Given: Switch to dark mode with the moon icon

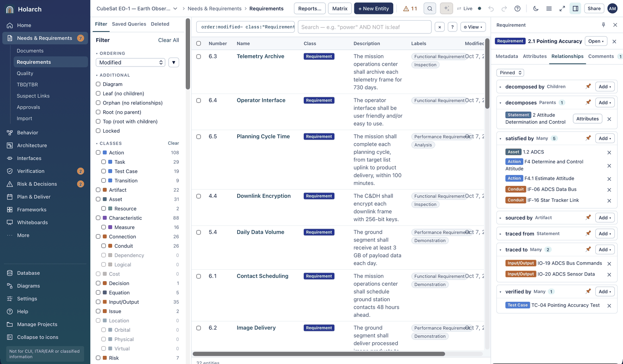Looking at the screenshot, I should [x=536, y=9].
